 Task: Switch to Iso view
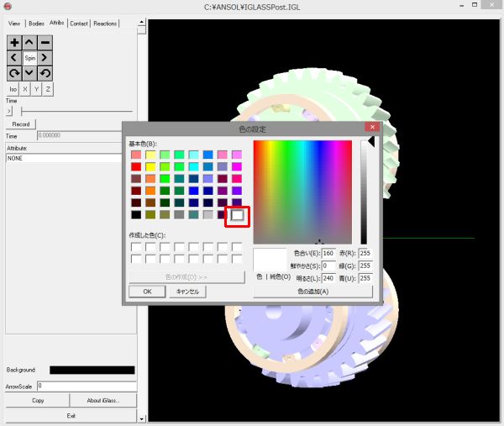pos(13,88)
